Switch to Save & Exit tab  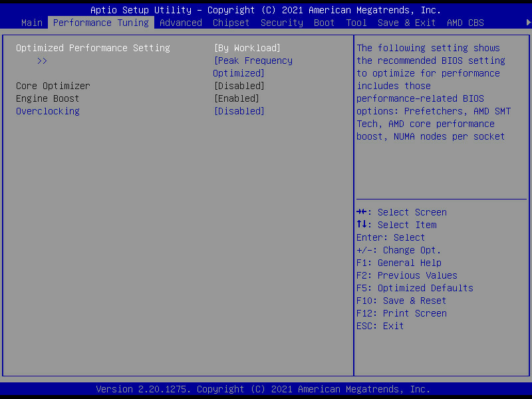coord(406,23)
